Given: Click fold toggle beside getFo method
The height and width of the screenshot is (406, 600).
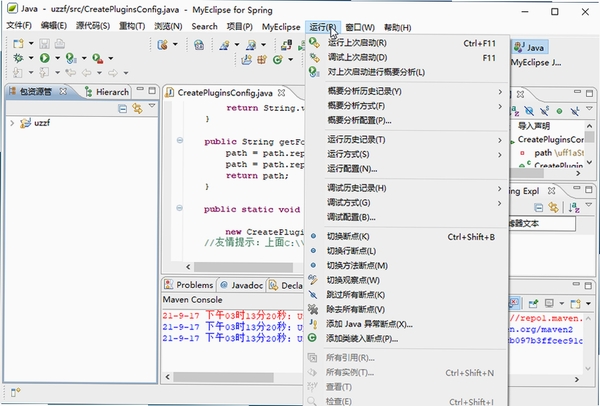Looking at the screenshot, I should pyautogui.click(x=179, y=140).
